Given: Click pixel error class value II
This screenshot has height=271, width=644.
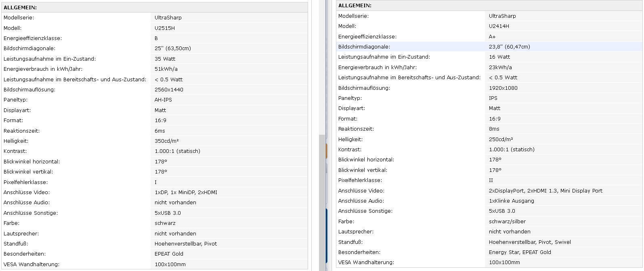Looking at the screenshot, I should pos(491,180).
